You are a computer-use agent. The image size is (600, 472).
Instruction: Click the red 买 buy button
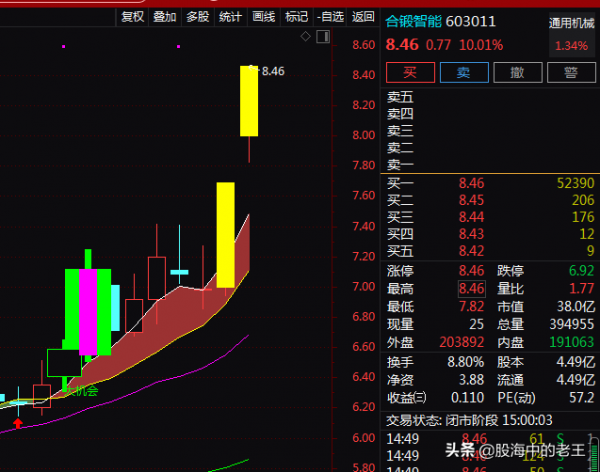pos(408,73)
